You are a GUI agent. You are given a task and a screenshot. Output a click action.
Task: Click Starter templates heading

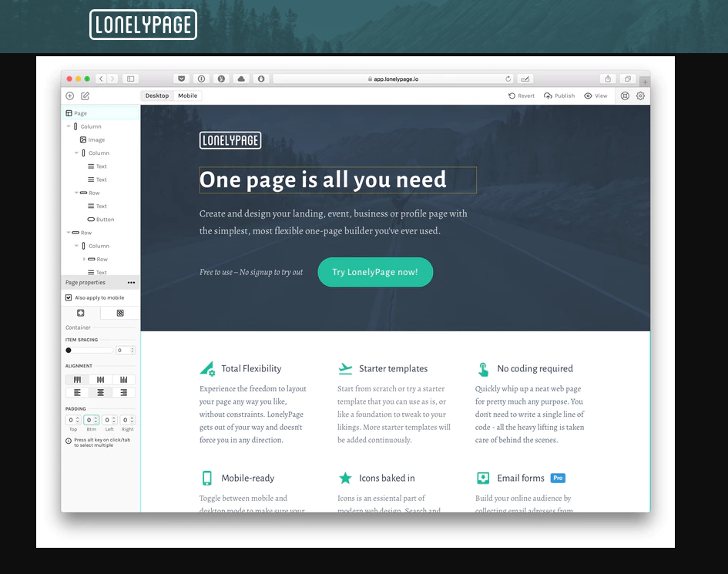pyautogui.click(x=393, y=369)
